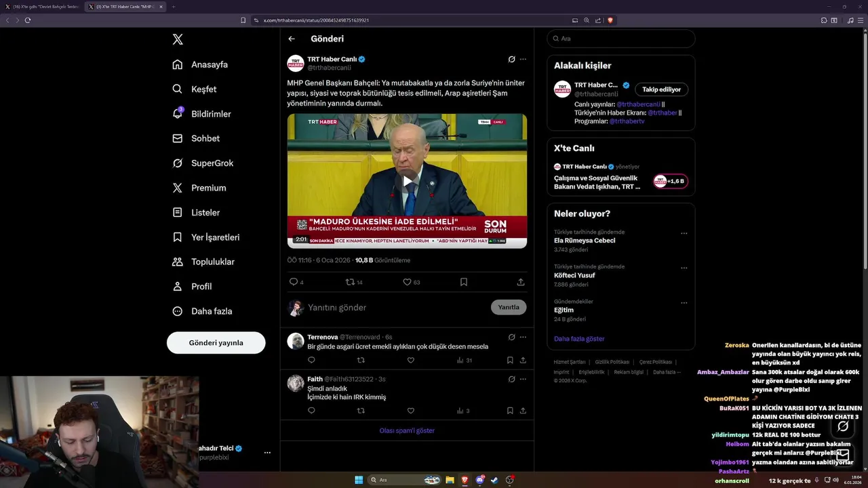Open Steam from taskbar
868x488 pixels.
point(494,480)
